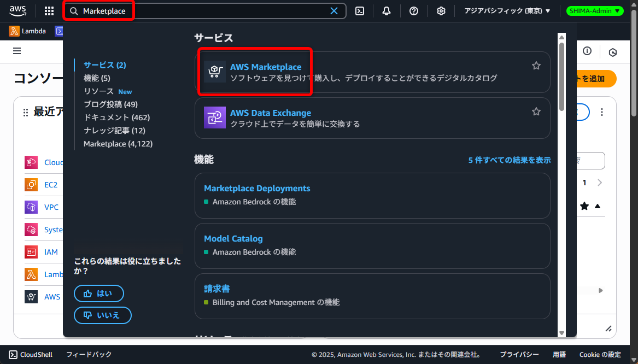Select the ブログ投稿 (49) filter
638x364 pixels.
[x=110, y=104]
